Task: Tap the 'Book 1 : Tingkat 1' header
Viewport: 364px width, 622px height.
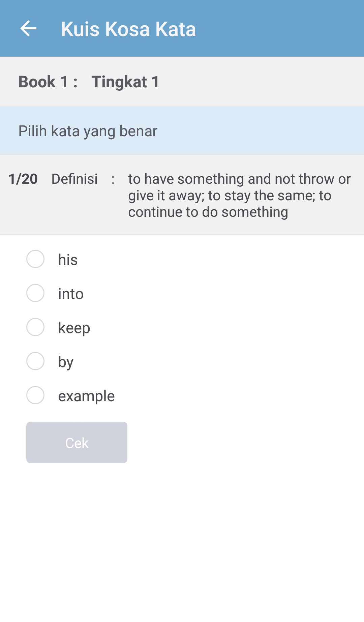Action: point(89,82)
